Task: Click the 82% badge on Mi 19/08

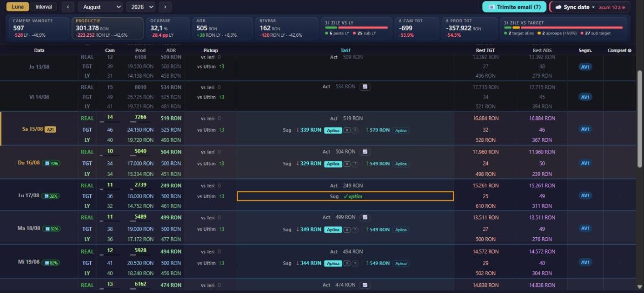Action: click(x=50, y=263)
